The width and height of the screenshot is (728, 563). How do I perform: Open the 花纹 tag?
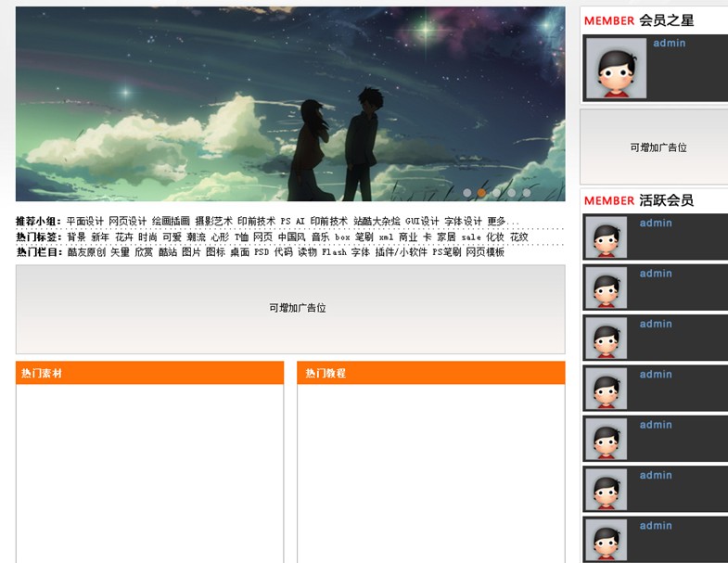tap(519, 237)
